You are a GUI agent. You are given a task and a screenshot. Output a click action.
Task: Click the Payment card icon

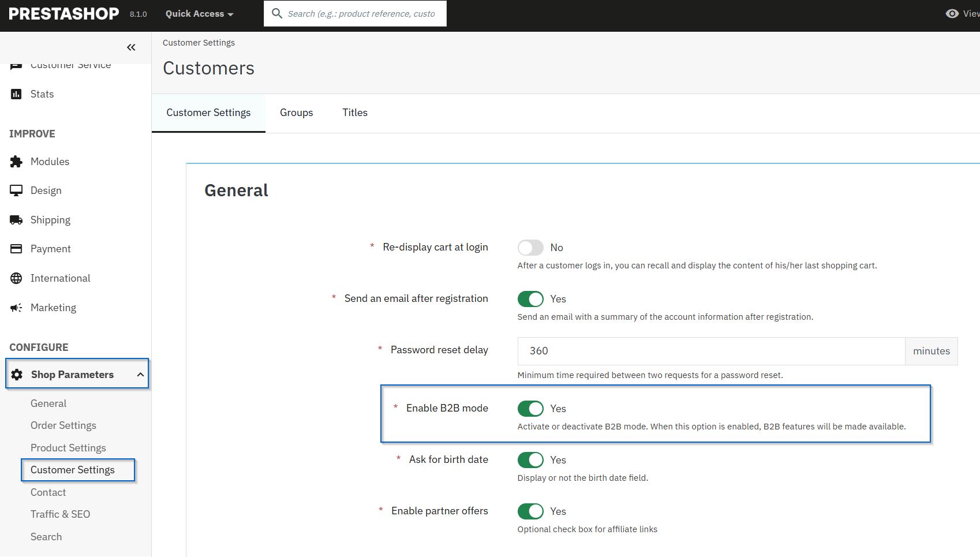tap(16, 249)
